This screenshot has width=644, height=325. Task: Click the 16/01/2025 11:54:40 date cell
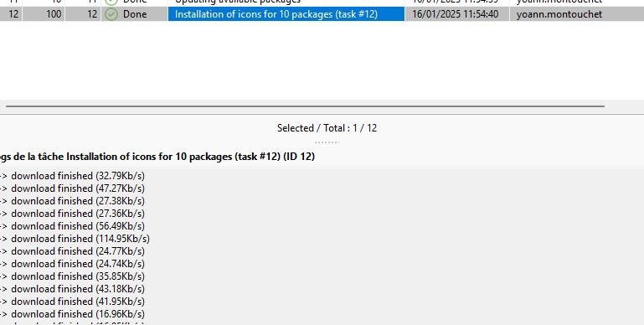455,14
